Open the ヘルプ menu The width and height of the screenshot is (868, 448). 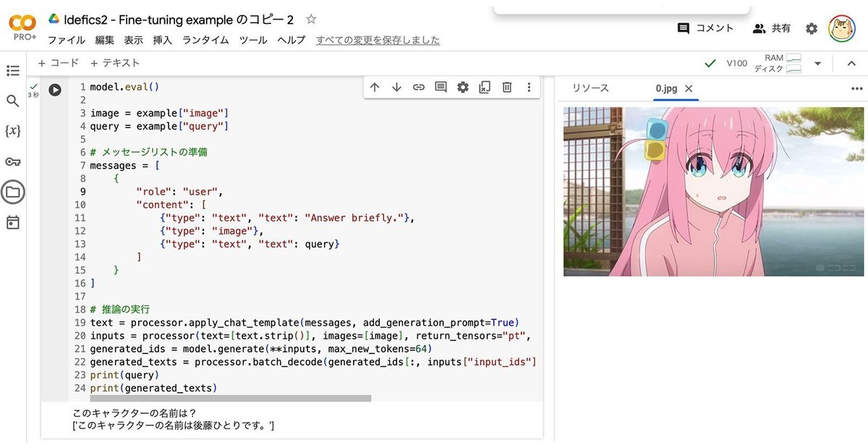(292, 41)
